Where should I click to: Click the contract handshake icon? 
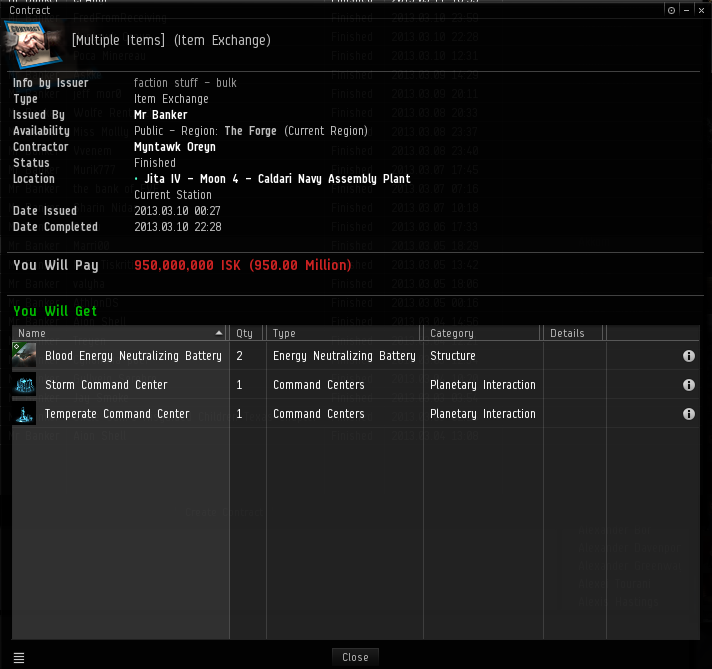(33, 45)
